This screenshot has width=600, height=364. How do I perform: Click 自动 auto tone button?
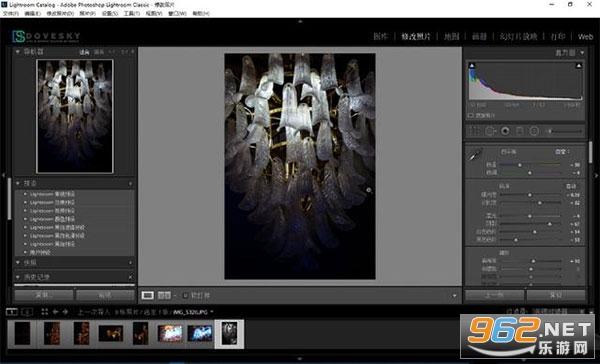[571, 186]
